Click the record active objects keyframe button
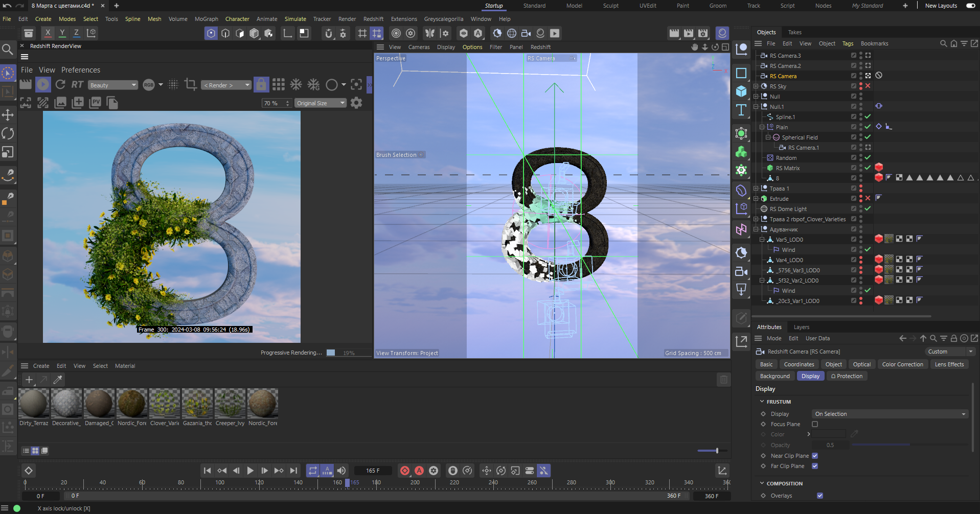Screen dimensions: 980x514 [405, 471]
